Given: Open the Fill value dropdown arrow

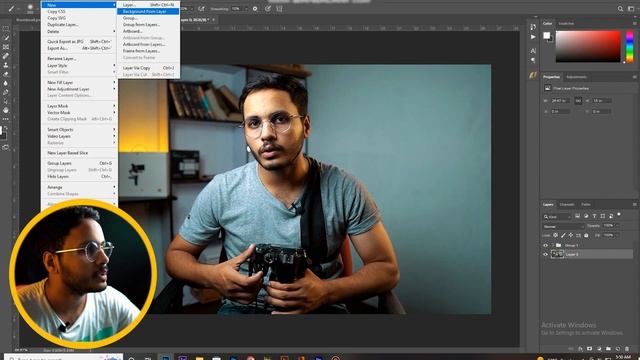Looking at the screenshot, I should pos(618,235).
